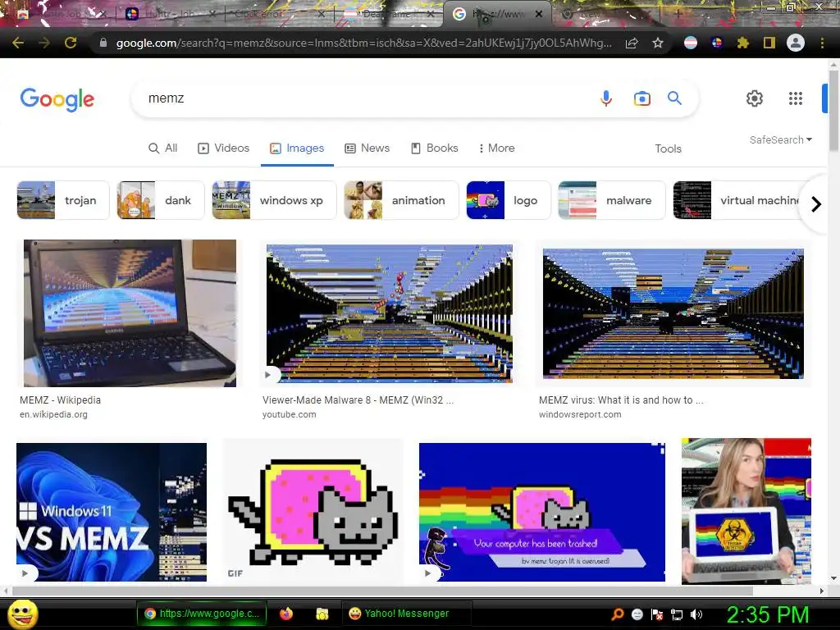Viewport: 840px width, 630px height.
Task: Open the Google apps grid
Action: (x=796, y=98)
